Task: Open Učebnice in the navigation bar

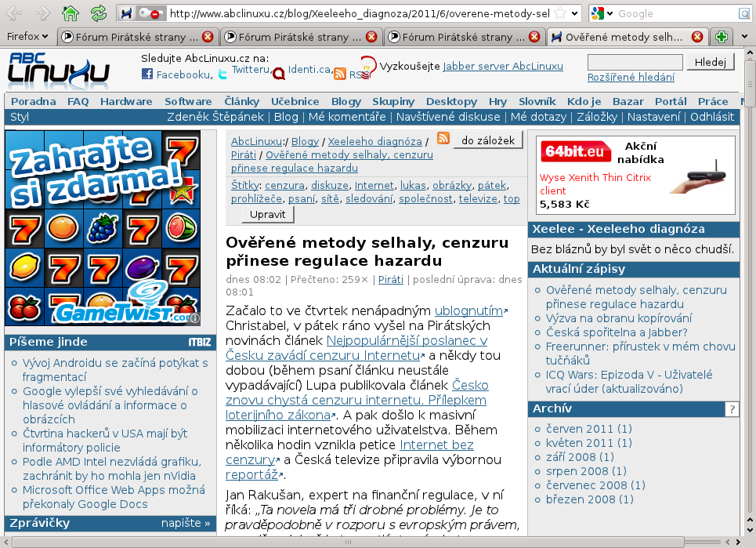Action: (295, 101)
